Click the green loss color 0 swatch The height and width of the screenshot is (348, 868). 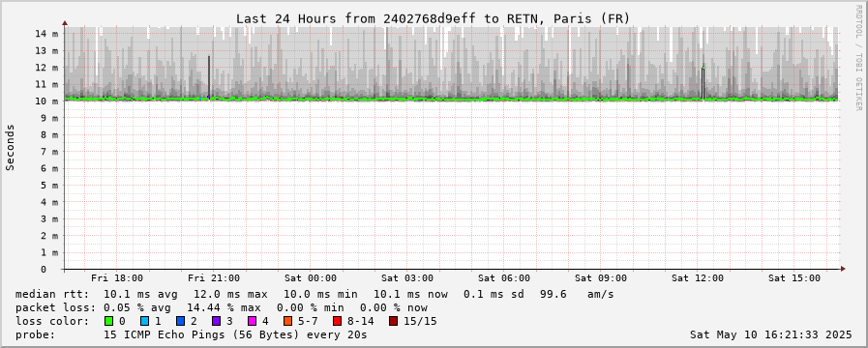pyautogui.click(x=108, y=321)
